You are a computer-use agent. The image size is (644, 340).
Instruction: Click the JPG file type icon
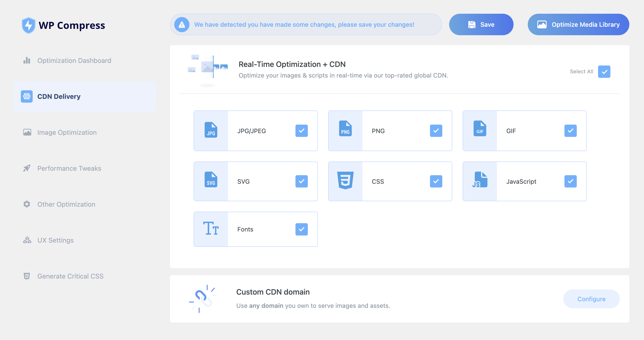click(211, 130)
